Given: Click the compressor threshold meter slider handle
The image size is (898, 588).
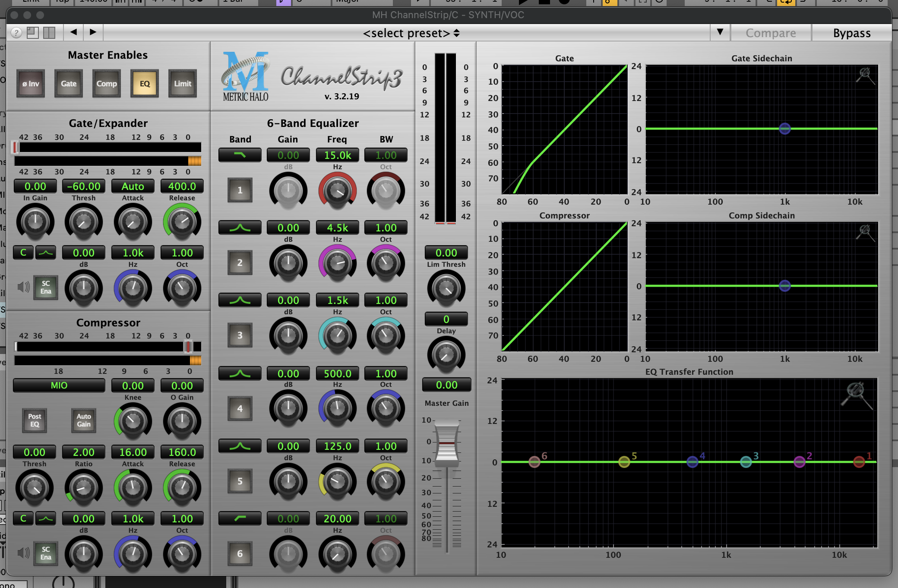Looking at the screenshot, I should point(188,347).
